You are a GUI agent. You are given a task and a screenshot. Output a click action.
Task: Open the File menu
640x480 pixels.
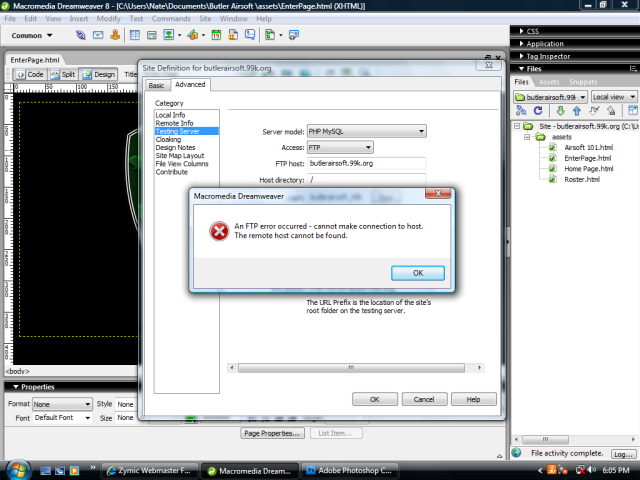(x=10, y=19)
